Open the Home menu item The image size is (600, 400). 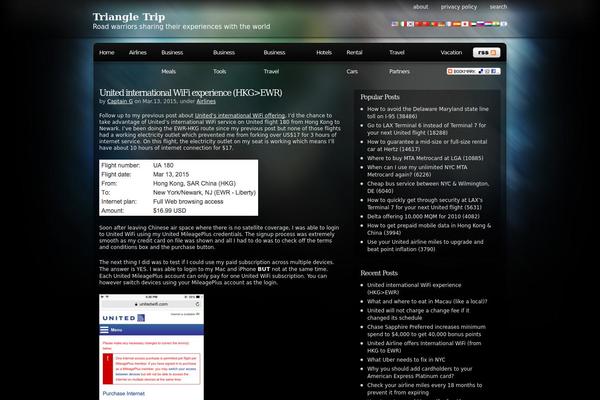[106, 52]
